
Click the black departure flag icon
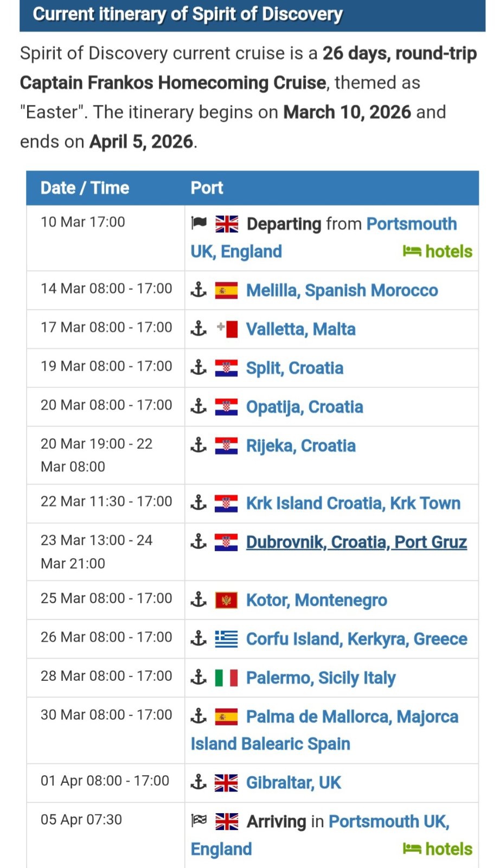pyautogui.click(x=199, y=222)
